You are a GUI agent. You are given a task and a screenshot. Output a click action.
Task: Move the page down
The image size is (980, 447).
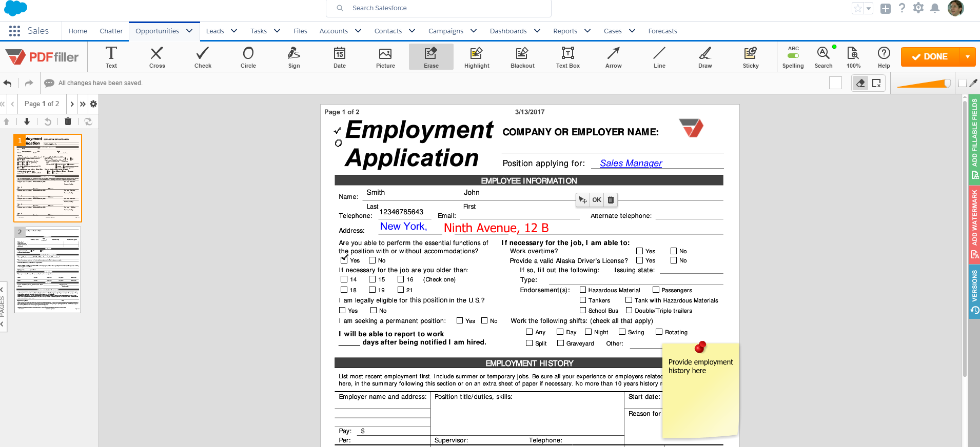[27, 121]
